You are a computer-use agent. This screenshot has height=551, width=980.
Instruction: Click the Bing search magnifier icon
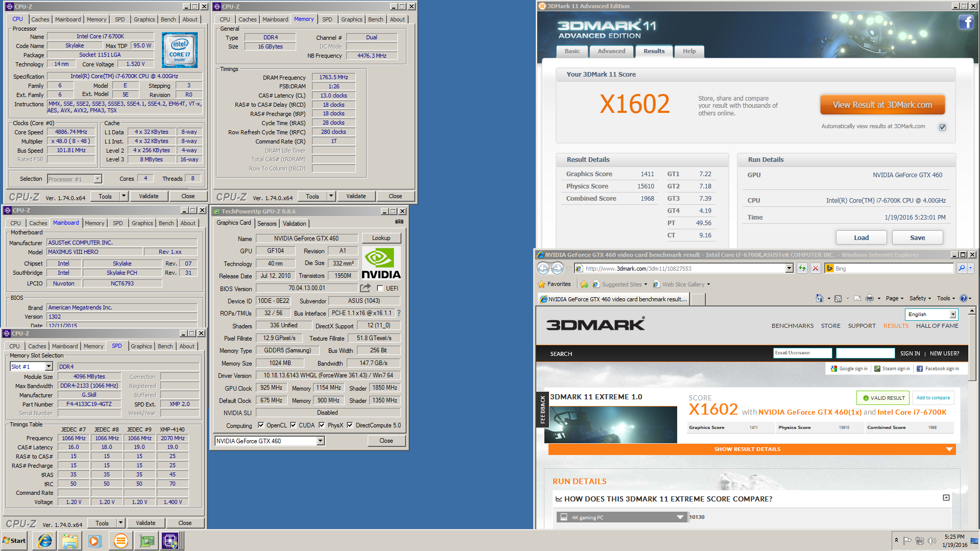click(961, 268)
